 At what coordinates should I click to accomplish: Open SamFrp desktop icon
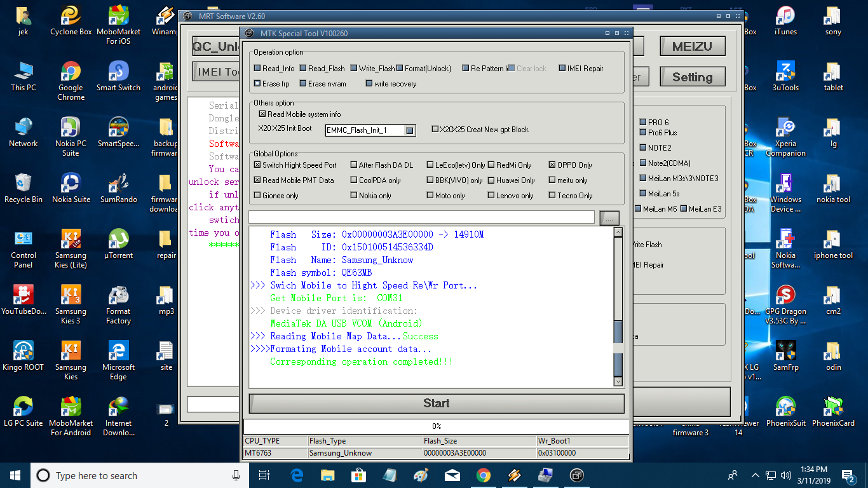tap(785, 356)
